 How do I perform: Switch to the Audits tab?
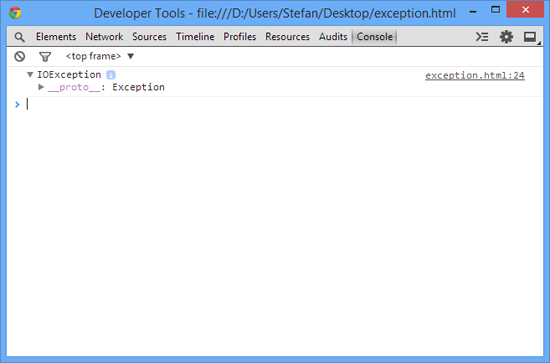[x=333, y=37]
